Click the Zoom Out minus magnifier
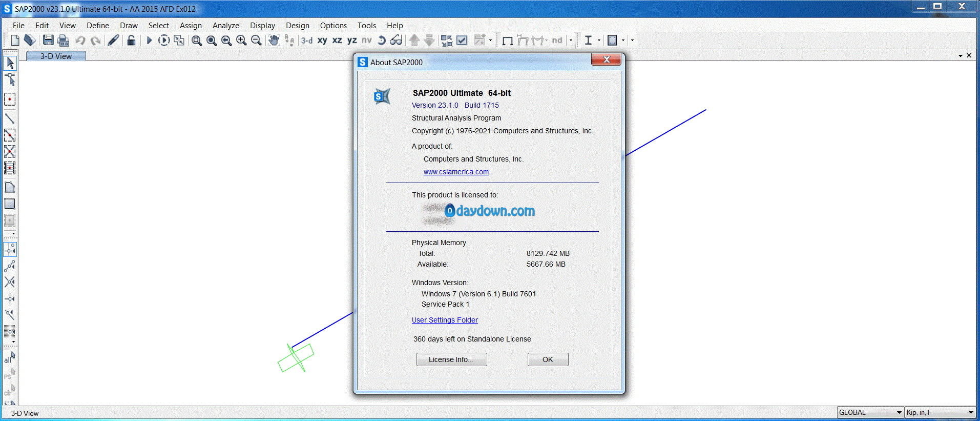The height and width of the screenshot is (421, 980). pyautogui.click(x=256, y=40)
